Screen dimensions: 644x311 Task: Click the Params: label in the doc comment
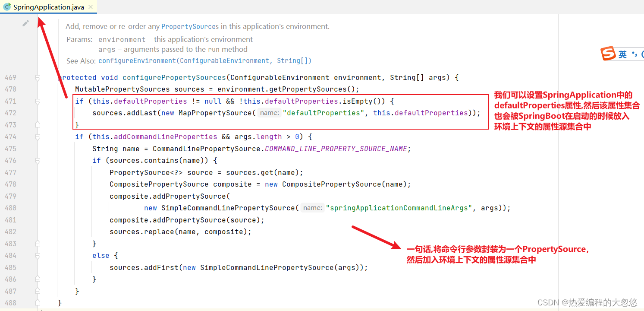point(79,39)
